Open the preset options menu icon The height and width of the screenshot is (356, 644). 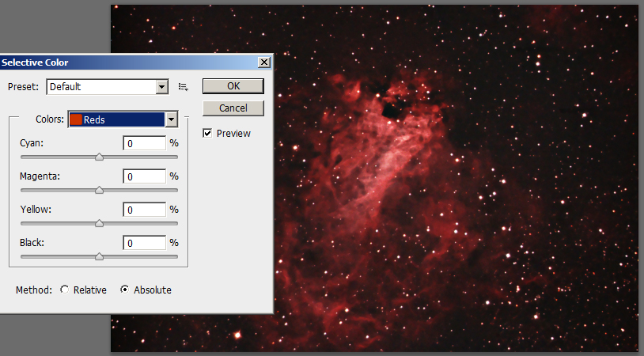click(x=184, y=87)
